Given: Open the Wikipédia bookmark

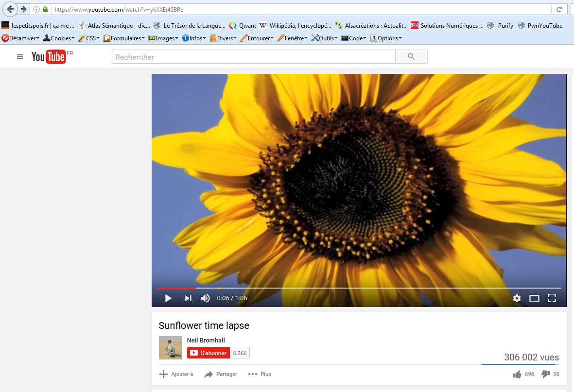Looking at the screenshot, I should tap(296, 26).
